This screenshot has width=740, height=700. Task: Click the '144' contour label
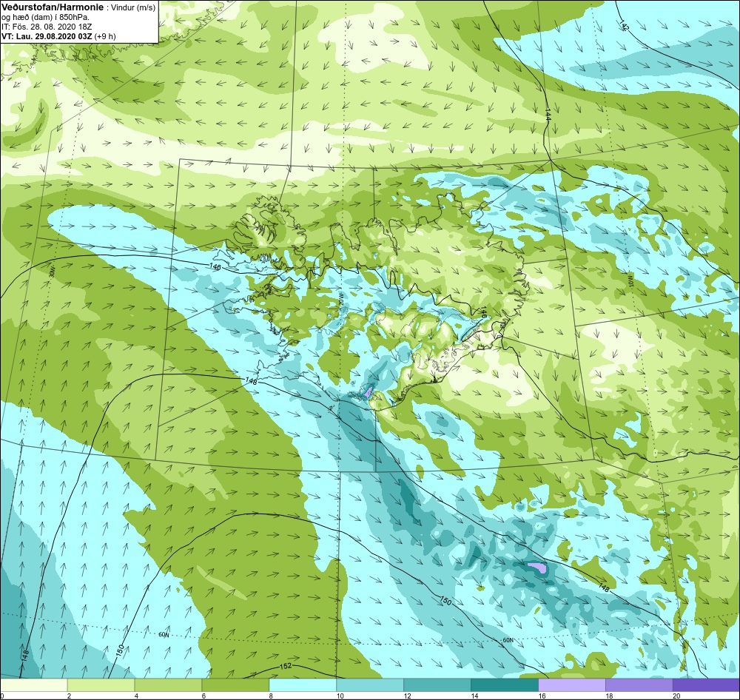(x=548, y=115)
